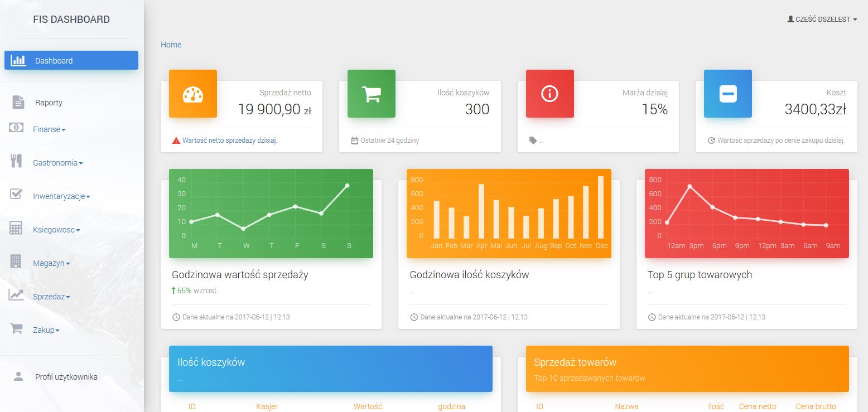Expand the Sprzedaz submenu
868x412 pixels.
point(51,297)
